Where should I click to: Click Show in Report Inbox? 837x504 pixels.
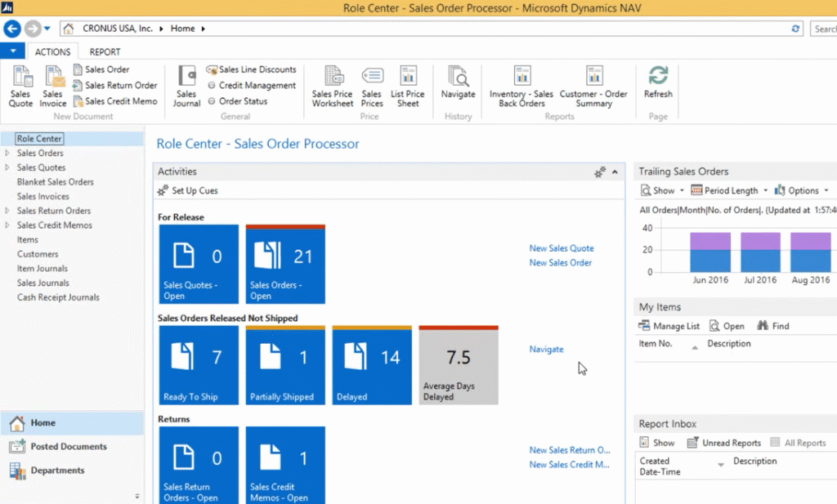tap(657, 443)
